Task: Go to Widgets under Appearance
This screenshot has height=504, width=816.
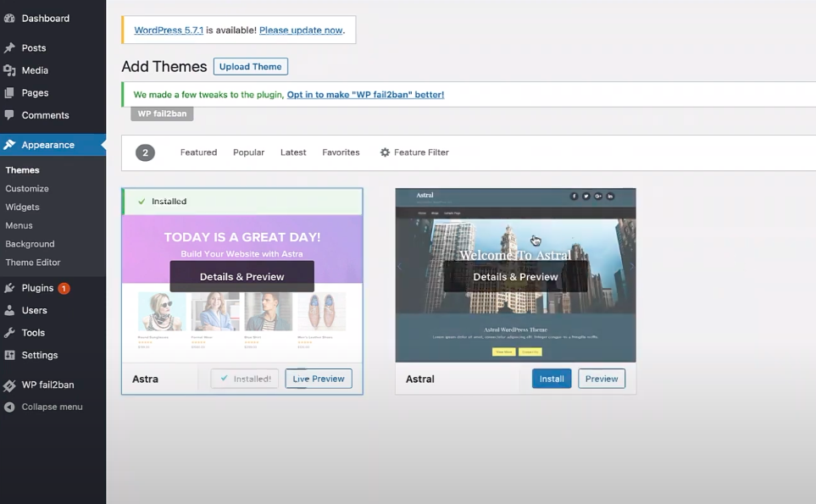Action: tap(22, 207)
